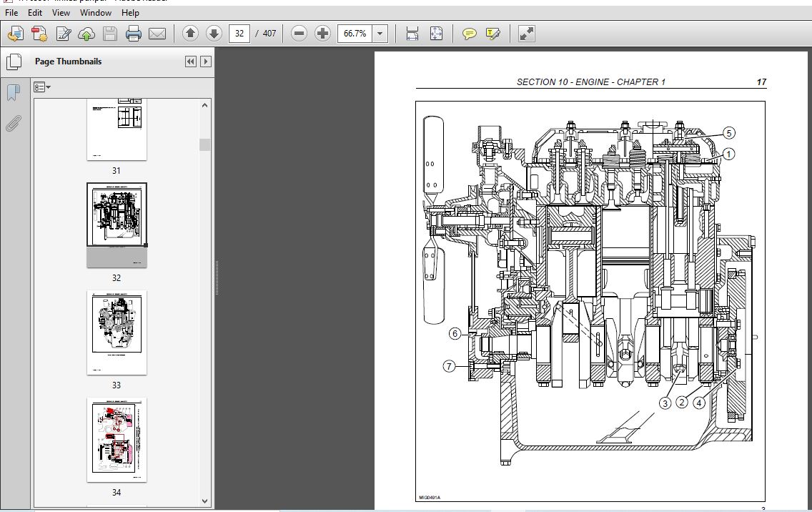This screenshot has width=812, height=512.
Task: Collapse the thumbnails pane double-arrow button
Action: 191,61
